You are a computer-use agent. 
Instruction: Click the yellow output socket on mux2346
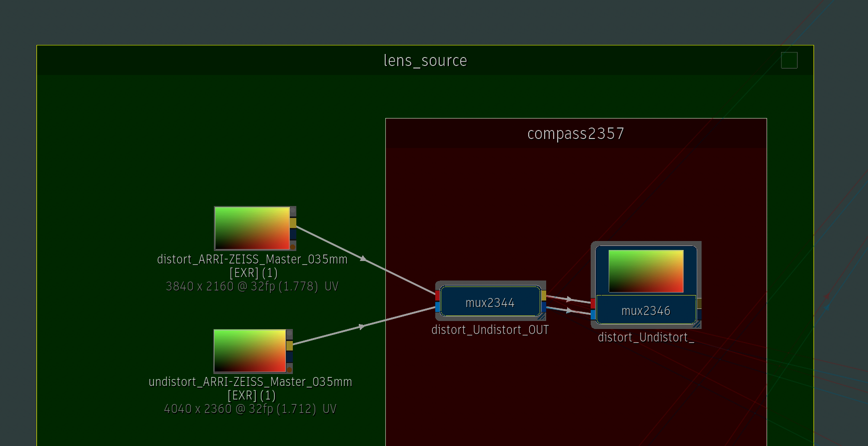[699, 303]
